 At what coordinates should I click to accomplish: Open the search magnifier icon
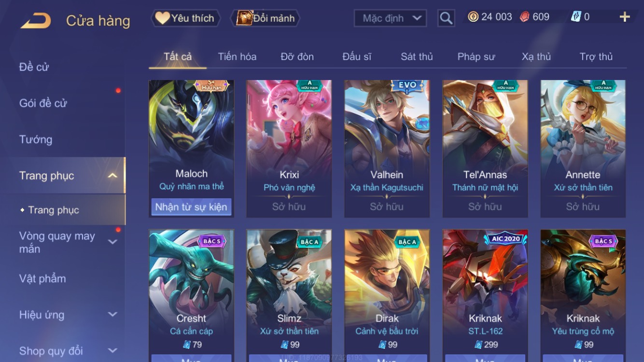(x=446, y=18)
